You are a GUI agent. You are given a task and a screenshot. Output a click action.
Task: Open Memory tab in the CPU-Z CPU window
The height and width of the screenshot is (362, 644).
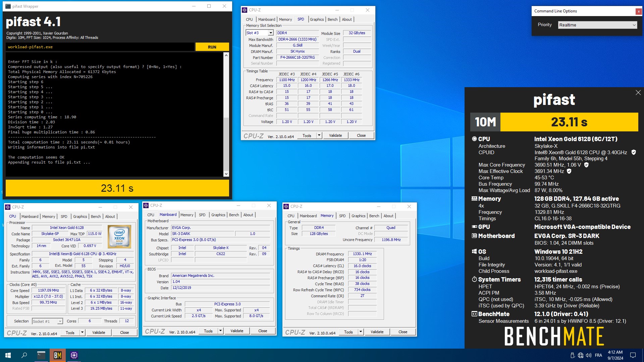[49, 217]
